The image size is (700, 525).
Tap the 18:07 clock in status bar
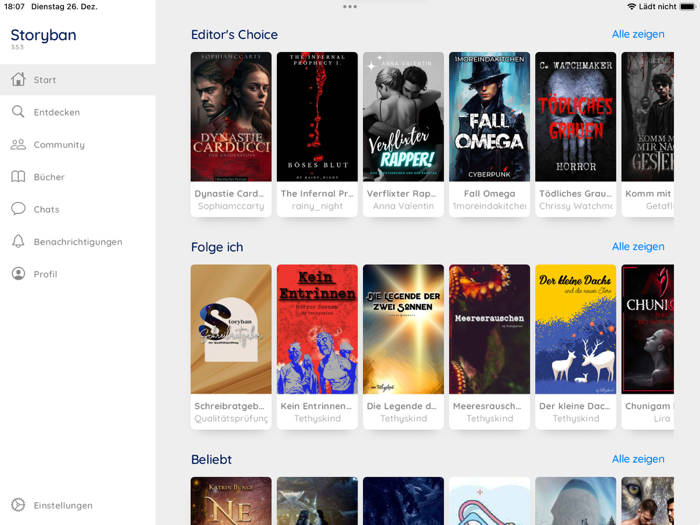click(14, 7)
